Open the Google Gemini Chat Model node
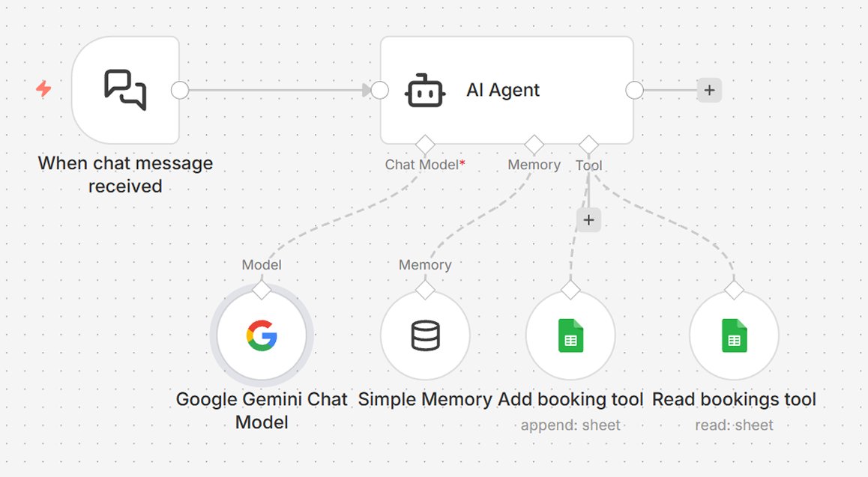 coord(262,335)
